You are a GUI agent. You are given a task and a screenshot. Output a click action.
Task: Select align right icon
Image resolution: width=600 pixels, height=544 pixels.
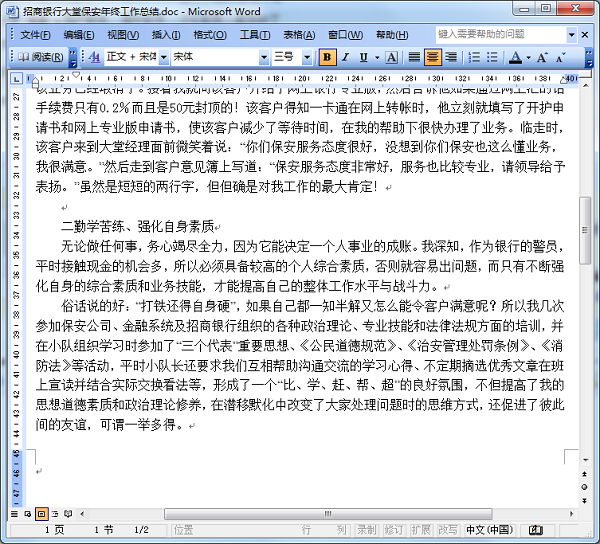click(451, 57)
